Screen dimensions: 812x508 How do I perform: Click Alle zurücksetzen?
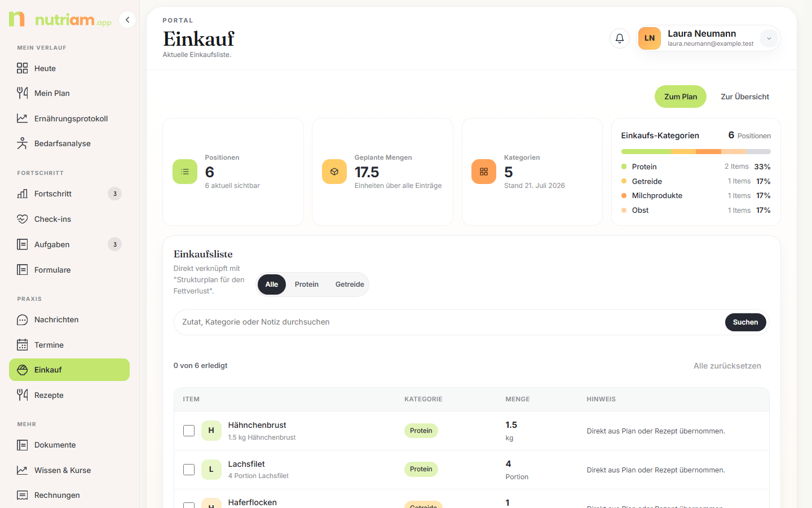(x=727, y=366)
